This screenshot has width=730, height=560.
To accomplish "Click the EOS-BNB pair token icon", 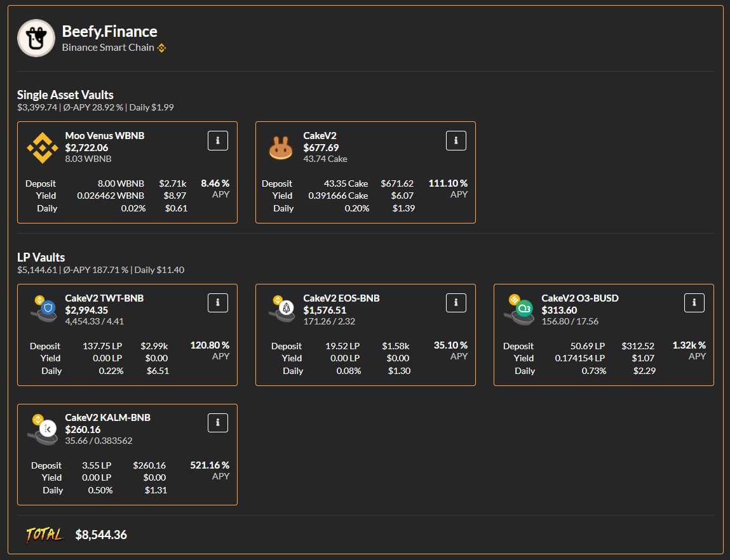I will [x=282, y=309].
